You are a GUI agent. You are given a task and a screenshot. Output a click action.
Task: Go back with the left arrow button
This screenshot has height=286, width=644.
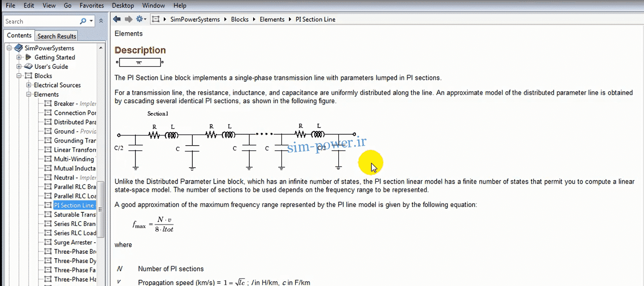[117, 19]
